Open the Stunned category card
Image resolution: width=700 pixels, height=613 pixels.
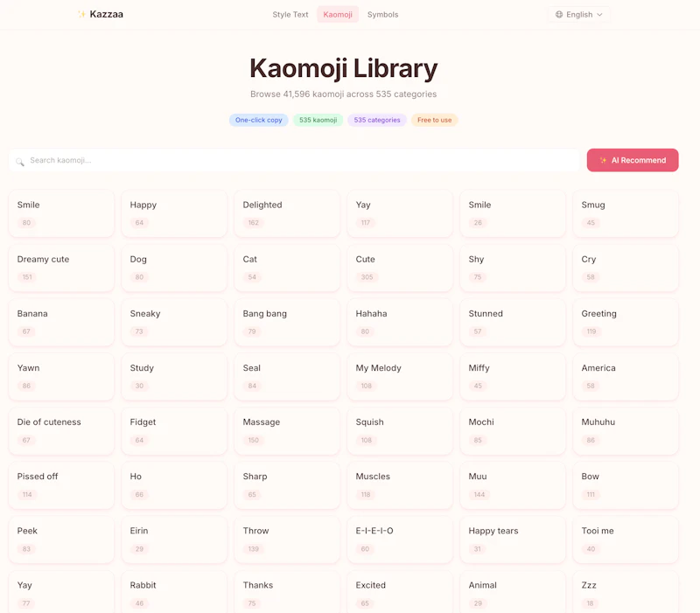click(x=513, y=322)
